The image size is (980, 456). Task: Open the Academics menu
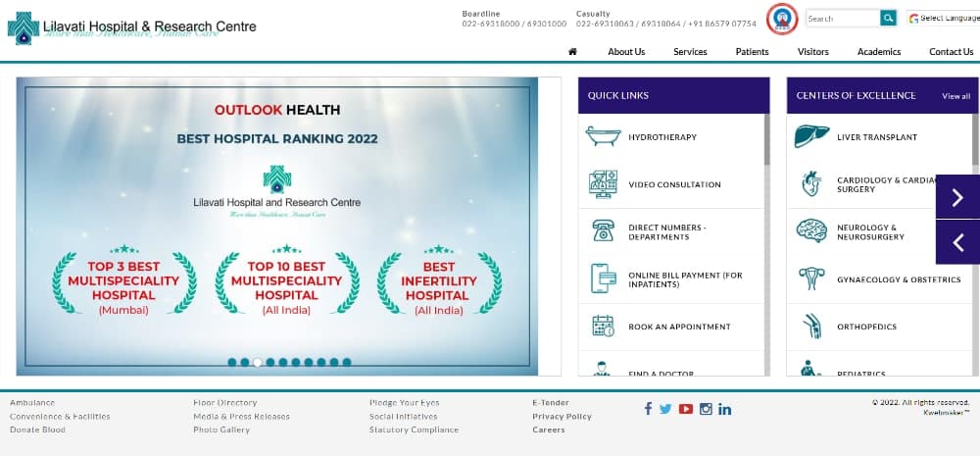[879, 52]
